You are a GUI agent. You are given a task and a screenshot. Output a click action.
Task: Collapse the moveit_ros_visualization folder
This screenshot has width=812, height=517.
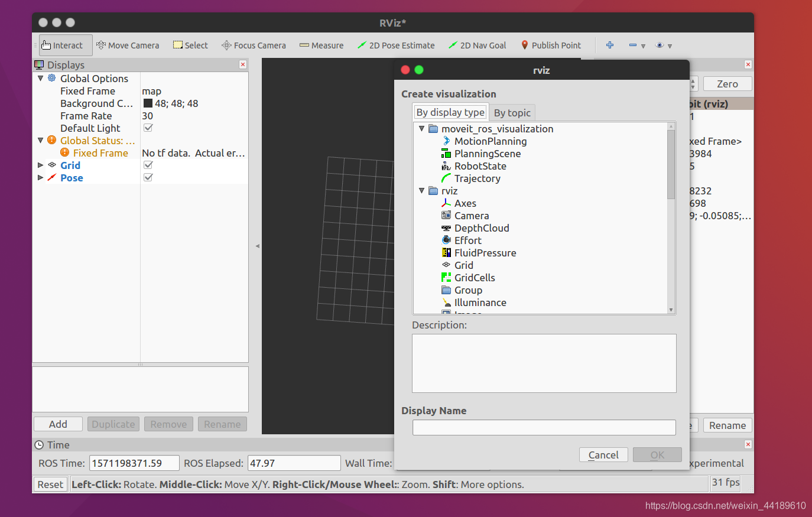click(x=421, y=128)
